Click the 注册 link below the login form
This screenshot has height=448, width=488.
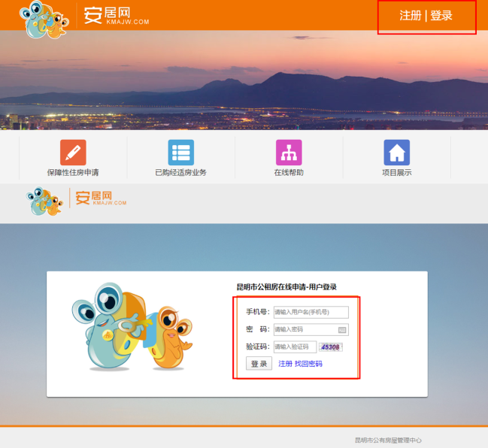tap(285, 364)
